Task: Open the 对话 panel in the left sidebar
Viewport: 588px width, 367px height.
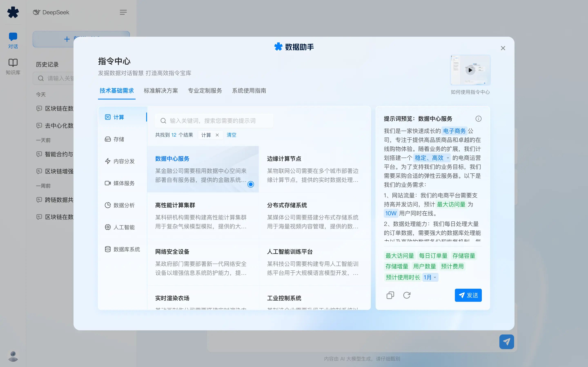Action: click(x=13, y=40)
